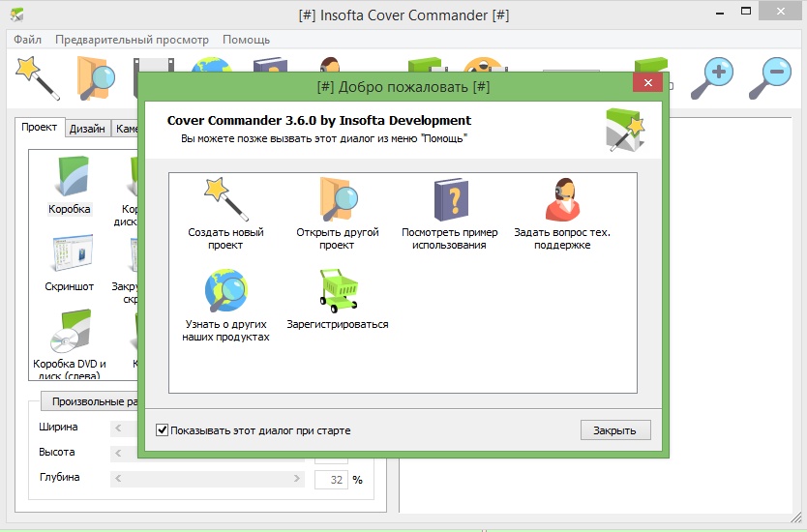
Task: Maximize the Insofta Cover Commander window
Action: 746,12
